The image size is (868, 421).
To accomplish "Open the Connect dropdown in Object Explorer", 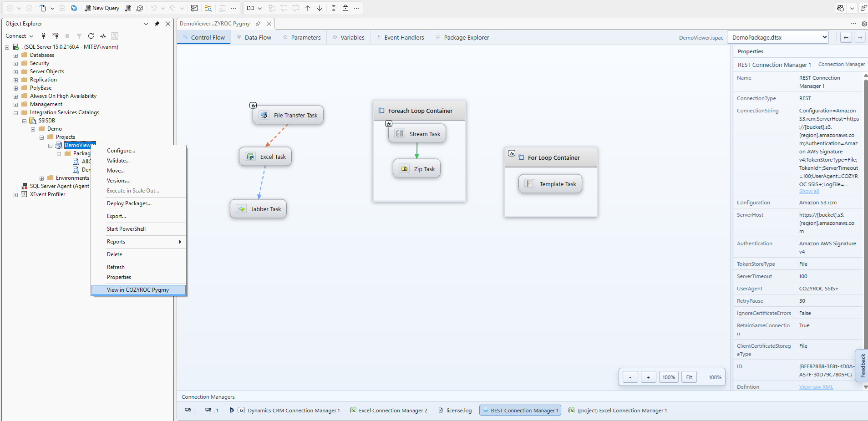I will coord(20,36).
